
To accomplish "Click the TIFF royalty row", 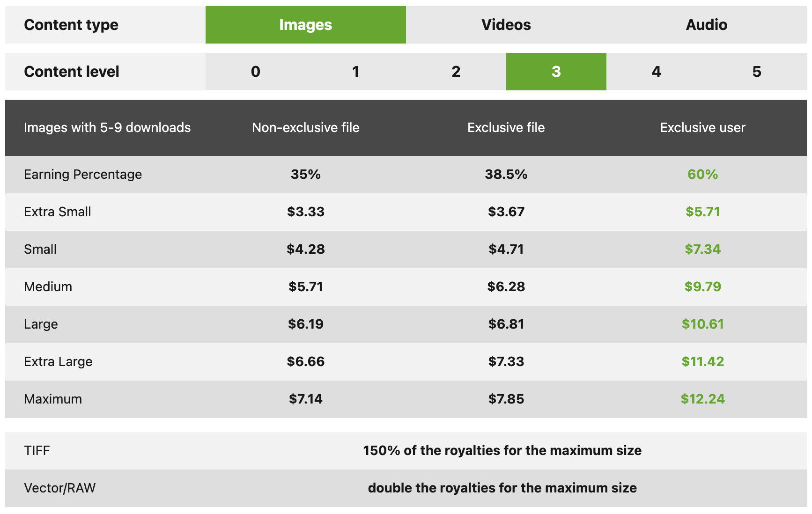I will (x=37, y=450).
